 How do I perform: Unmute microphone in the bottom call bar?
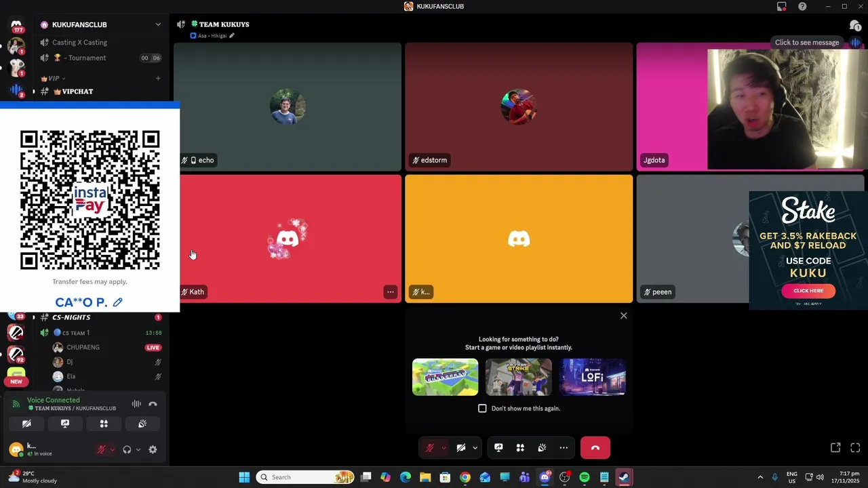(x=429, y=448)
